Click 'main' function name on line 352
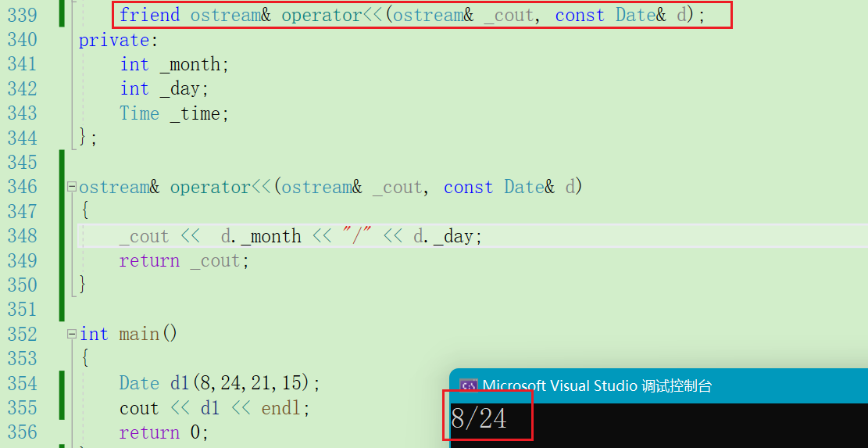868x448 pixels. point(138,334)
